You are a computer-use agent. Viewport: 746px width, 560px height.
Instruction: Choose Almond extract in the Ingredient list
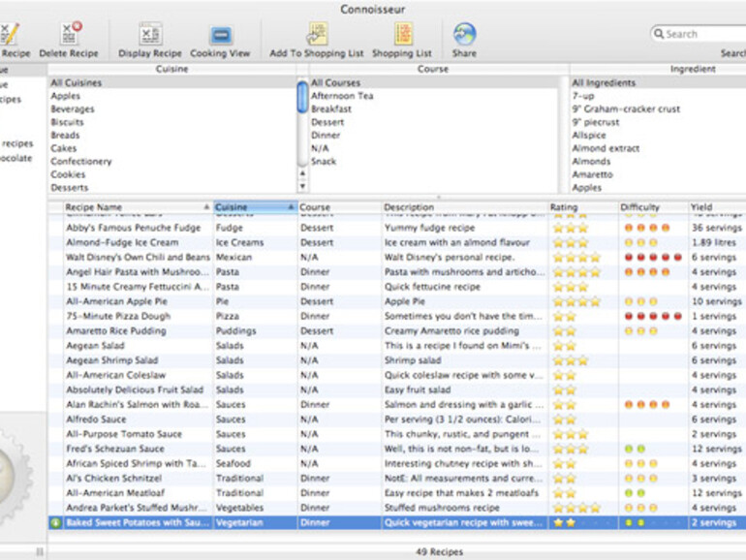point(606,149)
